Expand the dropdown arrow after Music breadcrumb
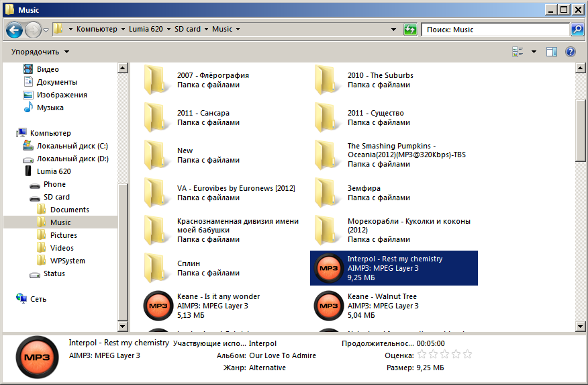Screen dimensions: 588x385 (238, 30)
